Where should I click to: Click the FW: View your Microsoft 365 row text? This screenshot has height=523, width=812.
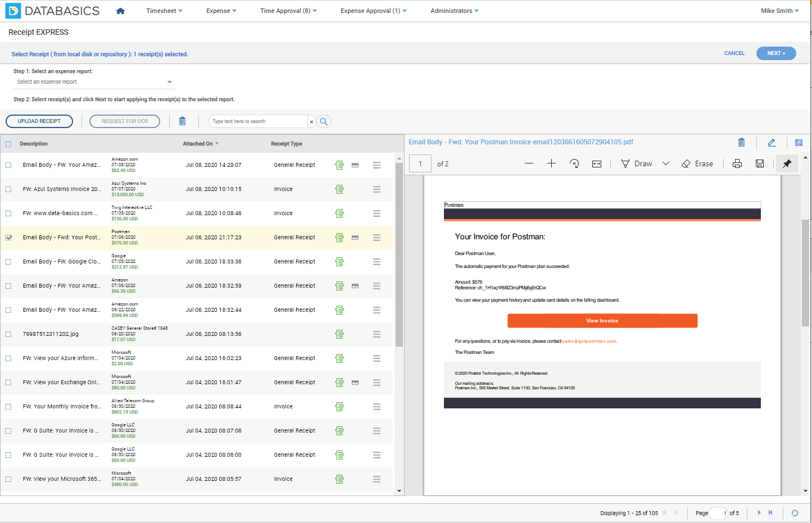tap(62, 479)
